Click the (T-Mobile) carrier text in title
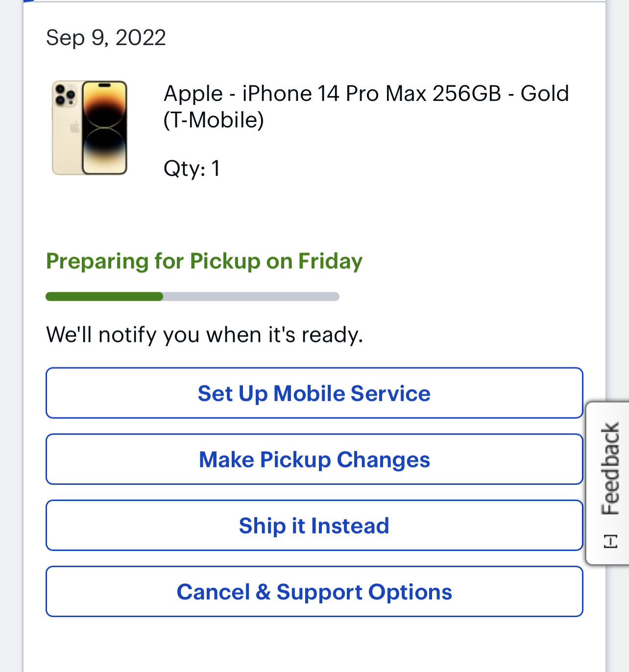The height and width of the screenshot is (672, 629). click(x=214, y=120)
